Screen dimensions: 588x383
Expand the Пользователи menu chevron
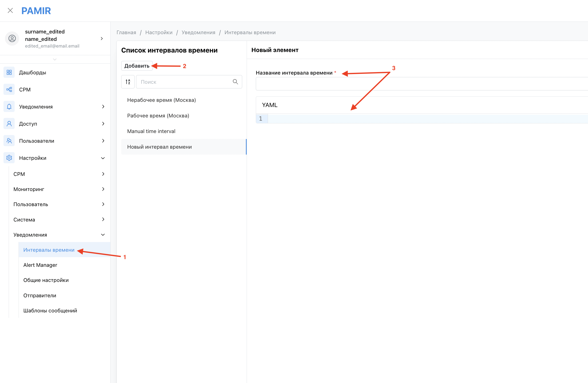pos(103,141)
